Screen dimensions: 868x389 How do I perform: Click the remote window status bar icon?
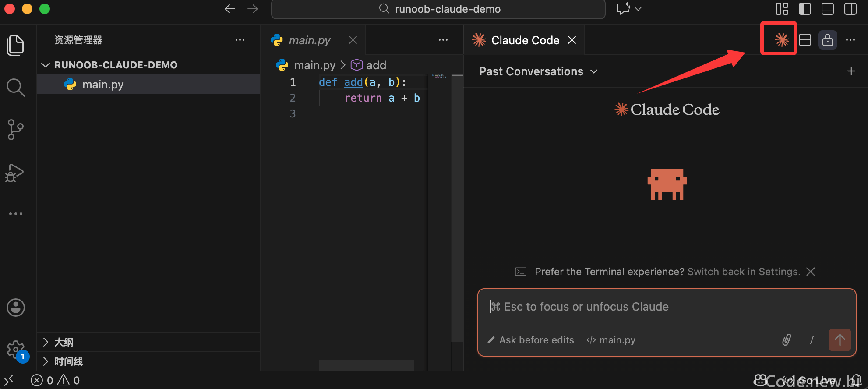[9, 380]
